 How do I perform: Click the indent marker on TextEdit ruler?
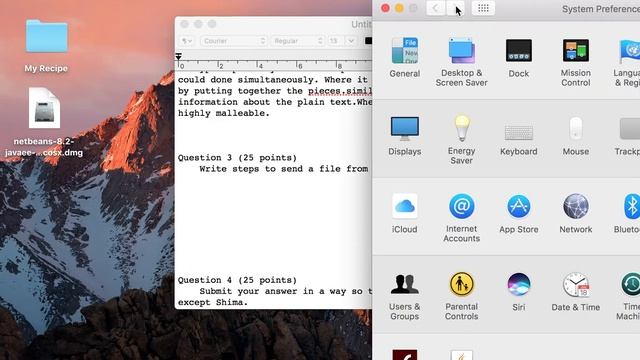[178, 56]
